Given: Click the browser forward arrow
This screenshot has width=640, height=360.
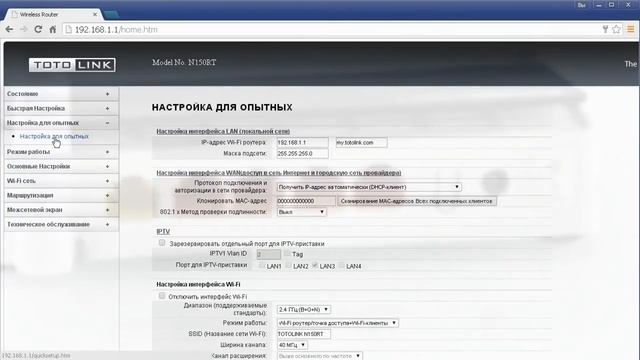Looking at the screenshot, I should pos(24,29).
